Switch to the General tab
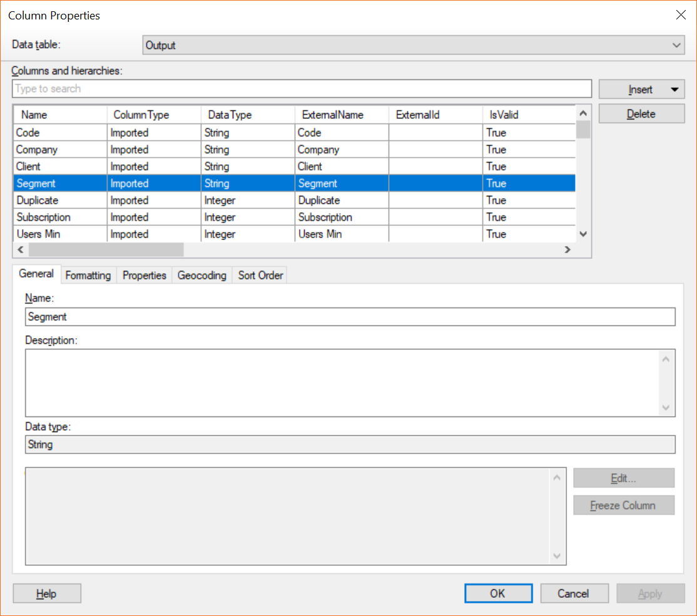697x616 pixels. [x=36, y=274]
